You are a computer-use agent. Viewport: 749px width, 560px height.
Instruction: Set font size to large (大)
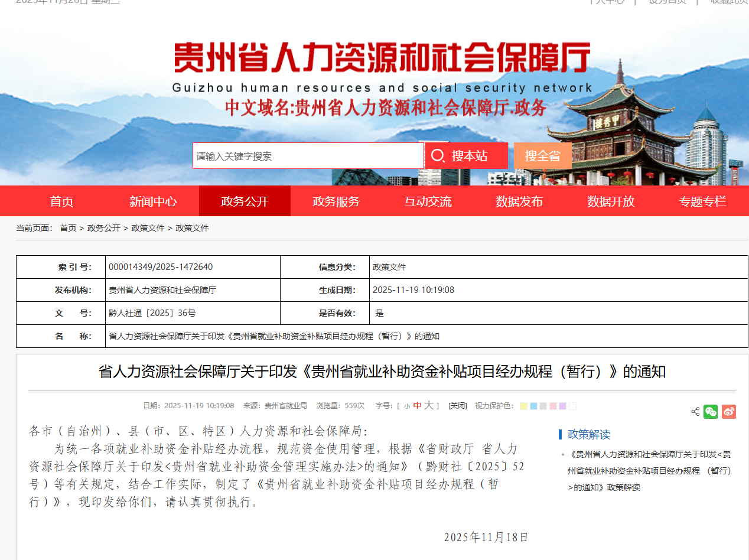pos(428,406)
